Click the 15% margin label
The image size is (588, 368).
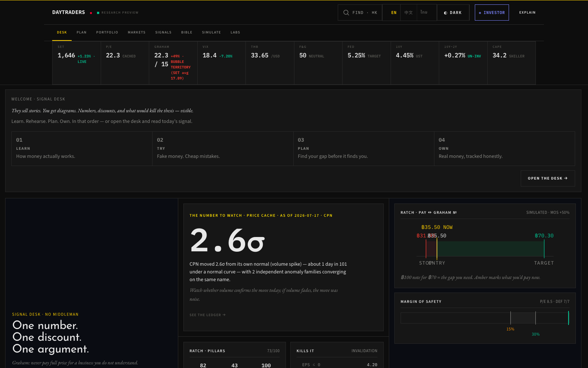[x=510, y=329]
